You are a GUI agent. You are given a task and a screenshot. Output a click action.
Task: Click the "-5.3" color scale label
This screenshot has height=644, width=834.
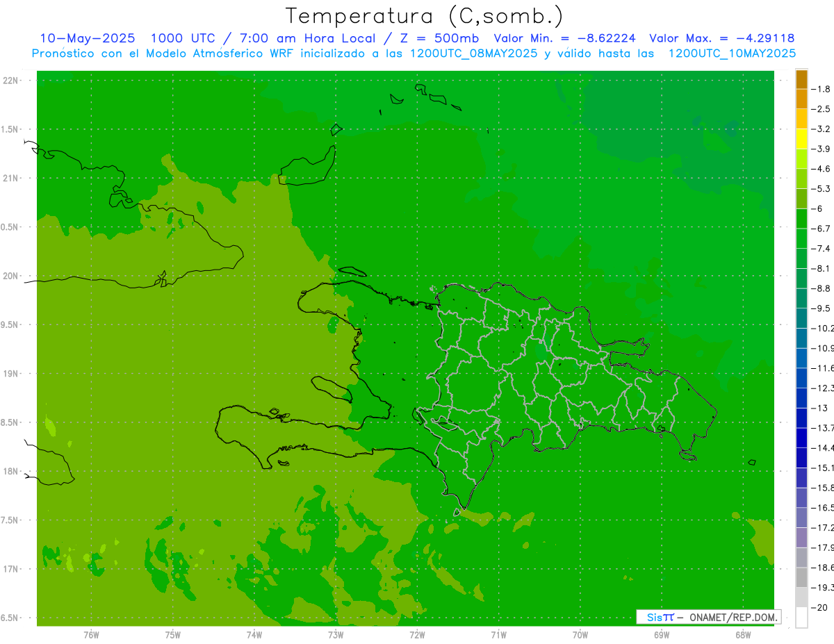click(821, 189)
